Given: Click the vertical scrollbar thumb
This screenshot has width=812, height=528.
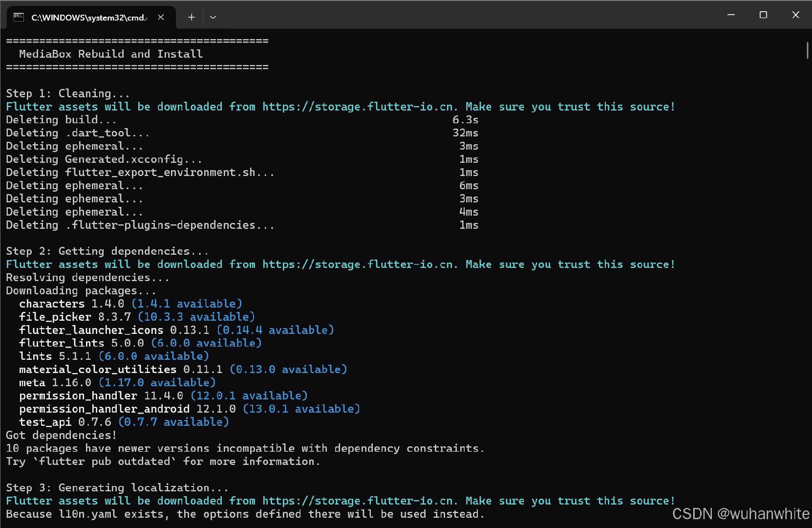Looking at the screenshot, I should coord(807,50).
